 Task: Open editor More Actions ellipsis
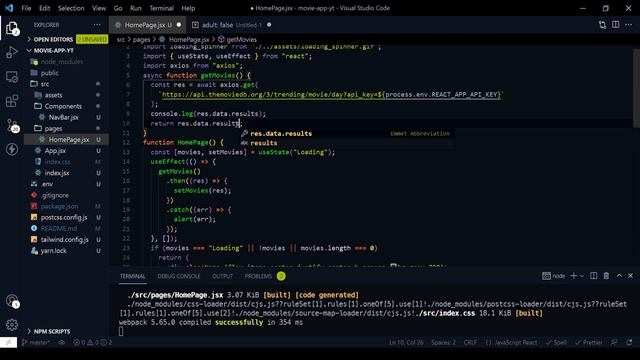coord(628,25)
